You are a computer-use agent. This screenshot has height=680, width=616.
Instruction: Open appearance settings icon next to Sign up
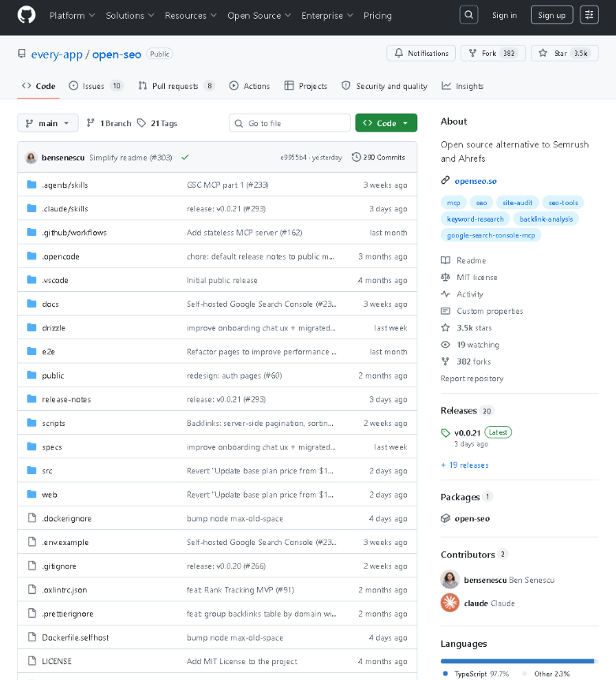pyautogui.click(x=589, y=15)
